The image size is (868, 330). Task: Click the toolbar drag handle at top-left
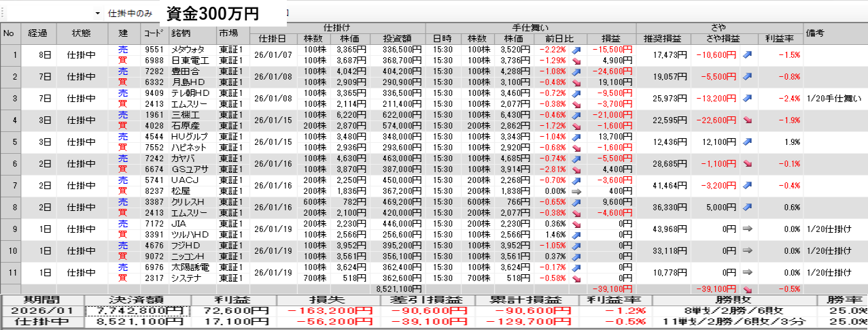[3, 14]
